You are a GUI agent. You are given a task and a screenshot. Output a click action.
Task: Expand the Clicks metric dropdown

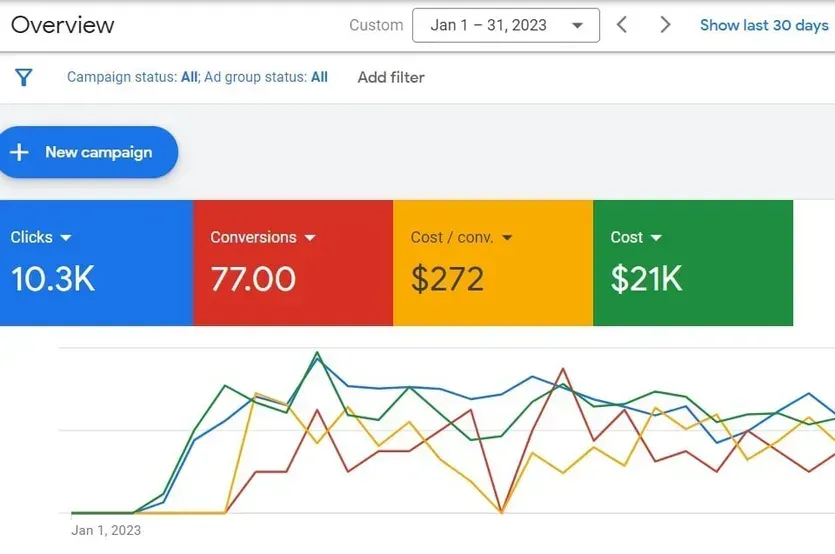(66, 238)
